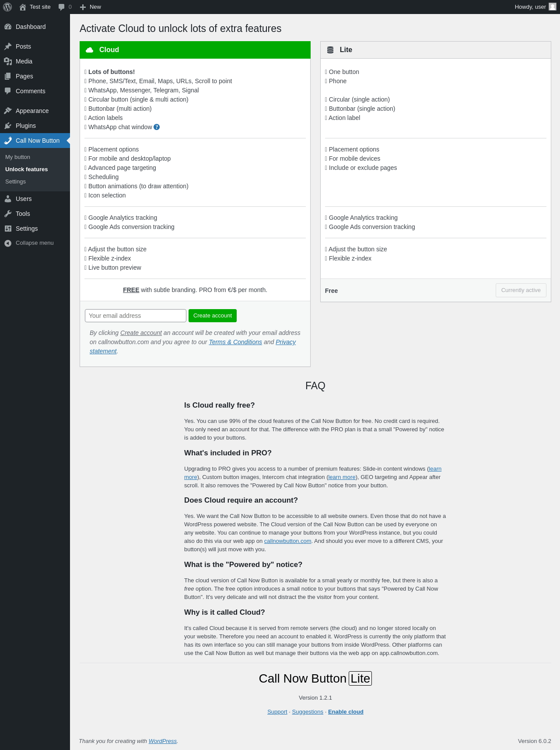This screenshot has height=750, width=560.
Task: Click the Dashboard gauge icon
Action: 8,27
